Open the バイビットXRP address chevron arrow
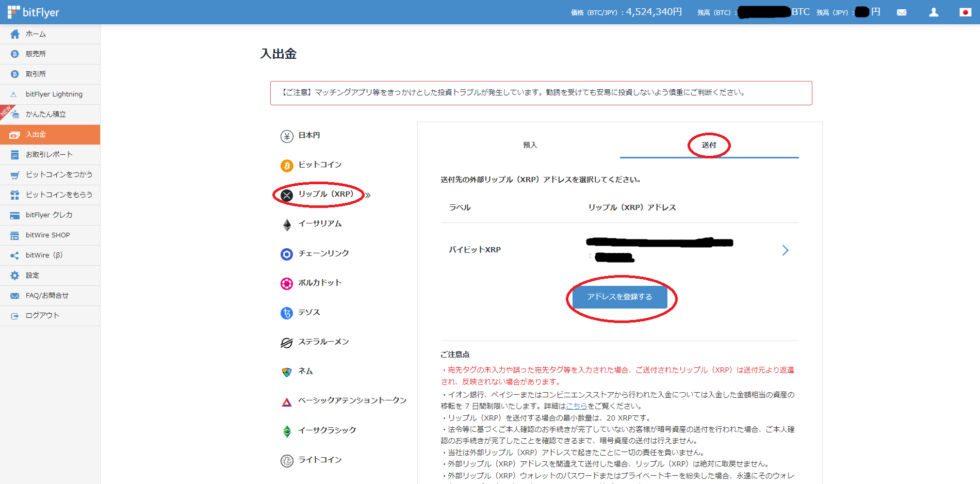The width and height of the screenshot is (980, 484). click(785, 250)
